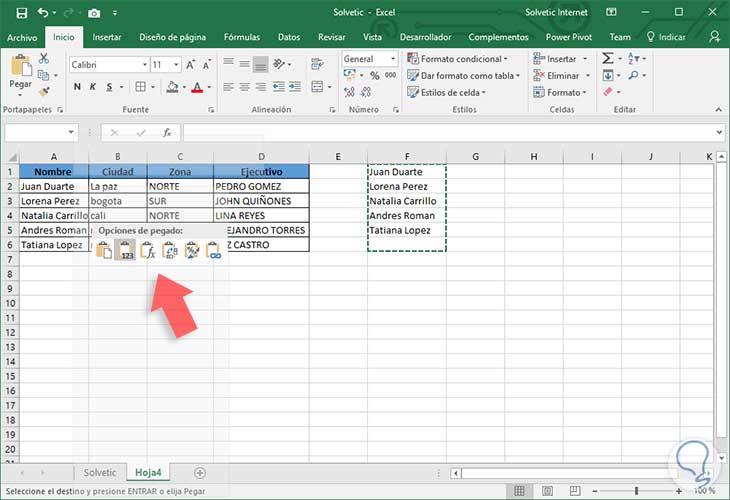This screenshot has height=500, width=730.
Task: Click the borders icon
Action: 140,87
